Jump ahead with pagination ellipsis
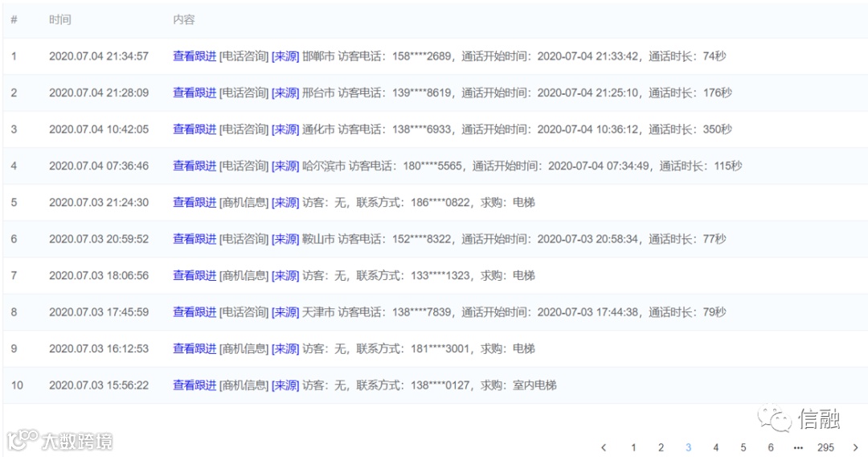Image resolution: width=868 pixels, height=457 pixels. 798,447
